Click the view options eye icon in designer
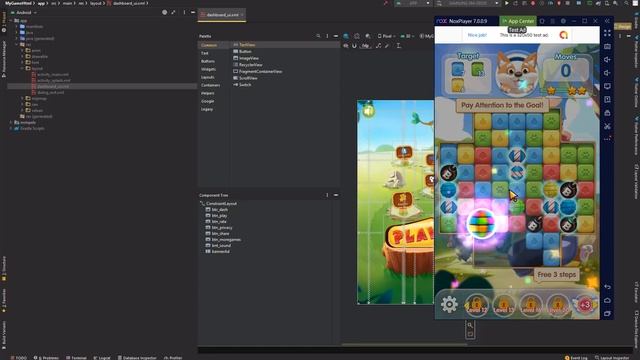The image size is (640, 360). pos(346,46)
